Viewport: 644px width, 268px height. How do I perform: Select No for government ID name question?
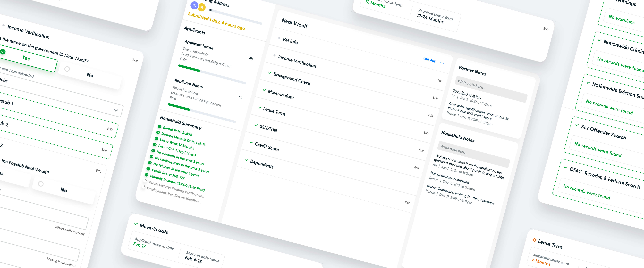point(90,75)
